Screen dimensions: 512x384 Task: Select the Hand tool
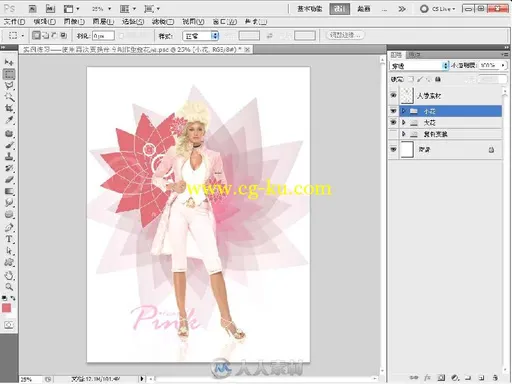coord(9,275)
